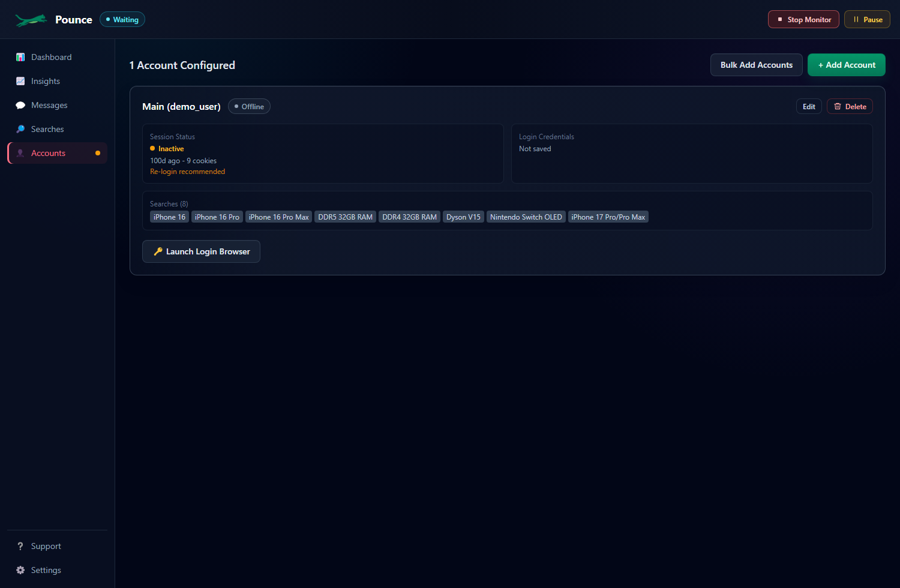Viewport: 900px width, 588px height.
Task: Click the iPhone 17 Pro/Pro Max tag
Action: pyautogui.click(x=608, y=217)
